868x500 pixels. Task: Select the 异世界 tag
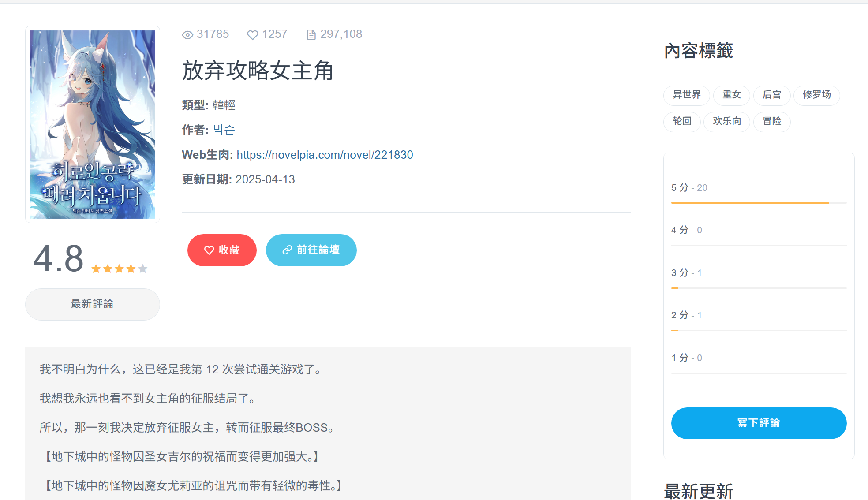point(686,95)
